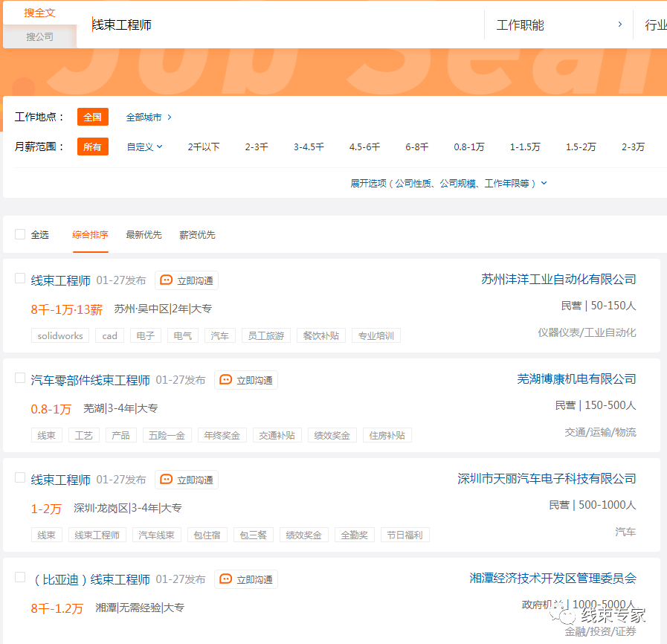Click the chat icon on 苏州沣洋 listing's 立即沟通

(x=165, y=280)
